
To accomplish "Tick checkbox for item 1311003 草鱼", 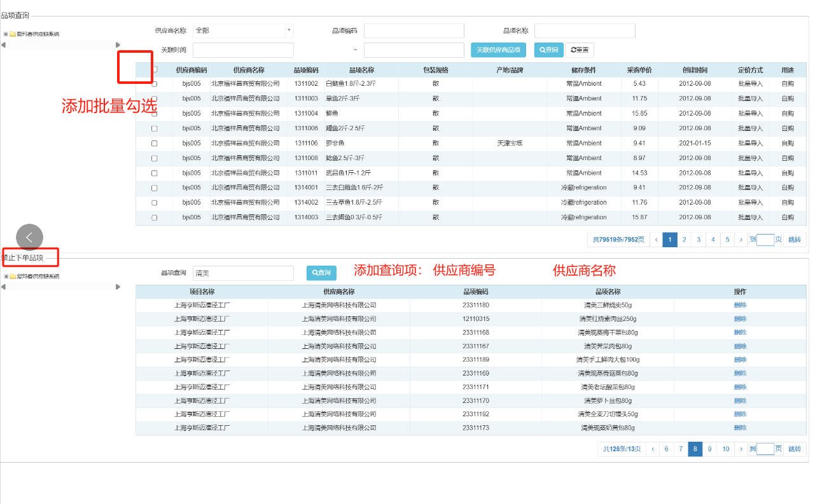I will click(154, 99).
